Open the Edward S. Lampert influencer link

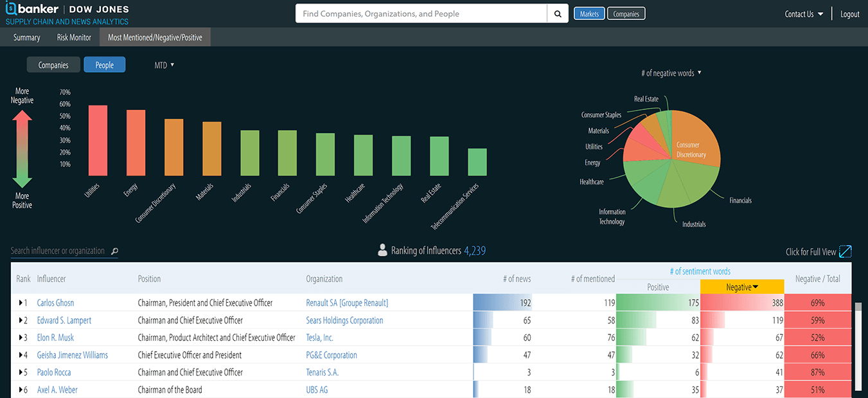tap(64, 320)
